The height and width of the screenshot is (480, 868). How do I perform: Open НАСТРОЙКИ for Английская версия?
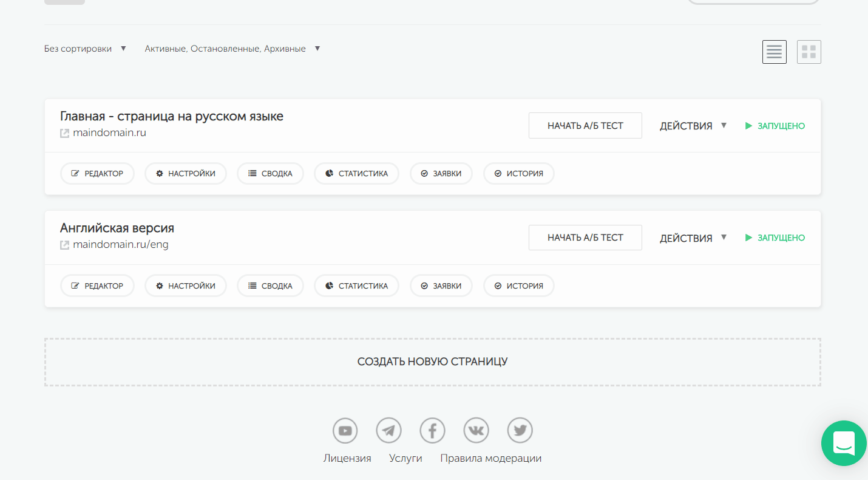tap(185, 286)
